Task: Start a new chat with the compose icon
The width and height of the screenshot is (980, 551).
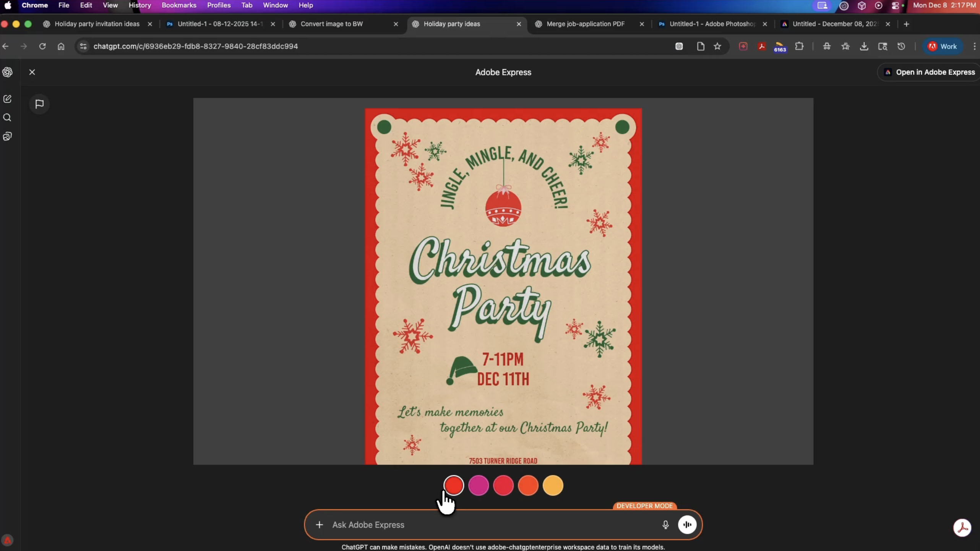Action: click(8, 99)
